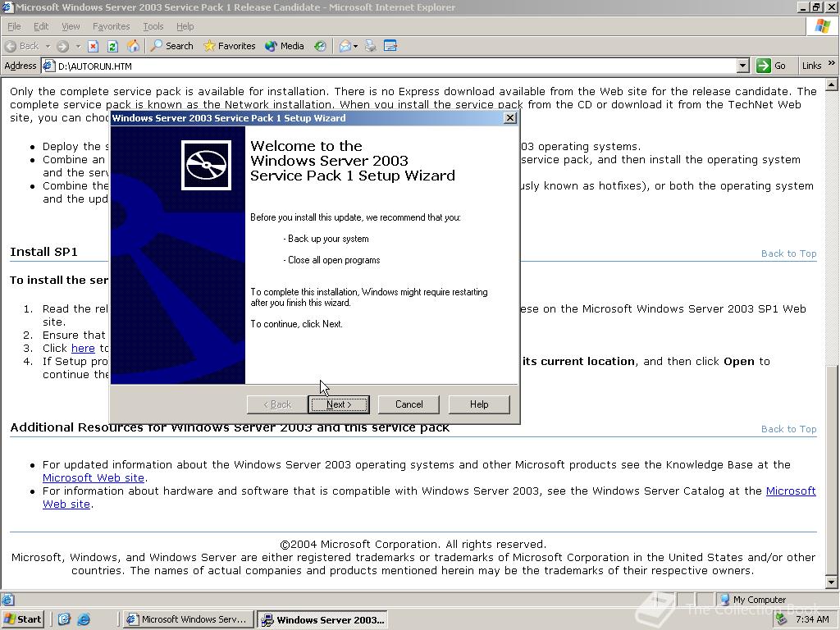840x630 pixels.
Task: Expand the Mail button dropdown arrow
Action: pyautogui.click(x=356, y=46)
